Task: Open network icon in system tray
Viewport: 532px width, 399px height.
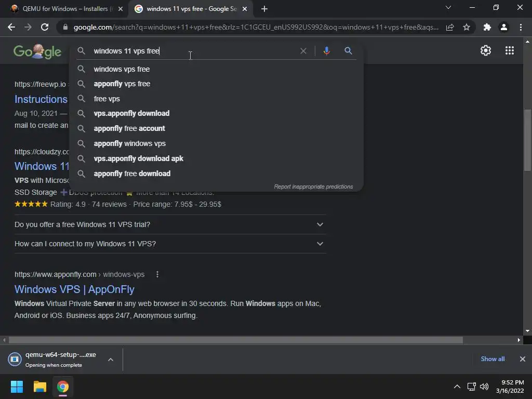Action: [471, 387]
